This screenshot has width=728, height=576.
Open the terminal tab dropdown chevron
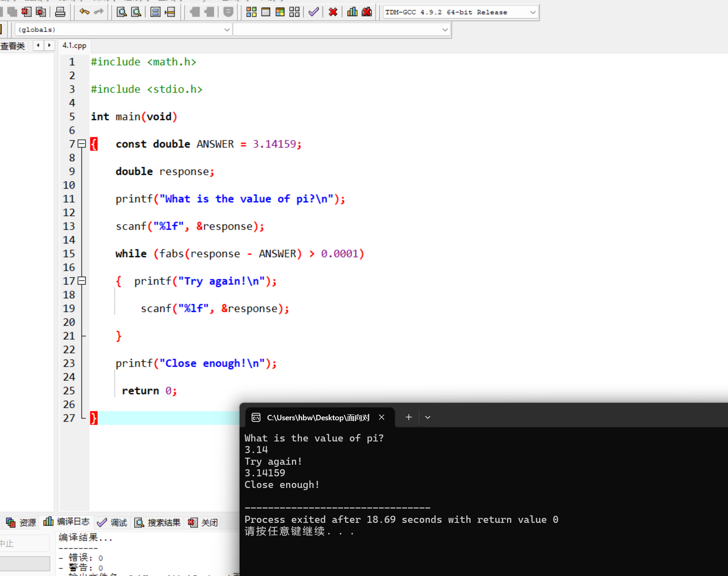point(428,417)
